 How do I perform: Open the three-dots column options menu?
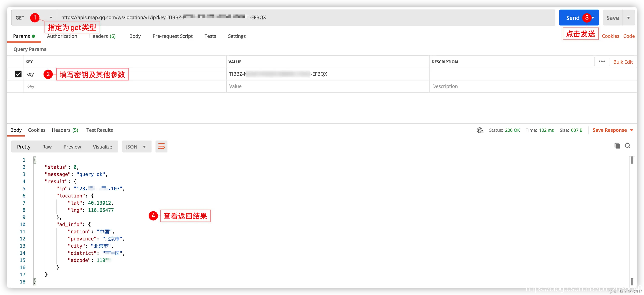(601, 62)
